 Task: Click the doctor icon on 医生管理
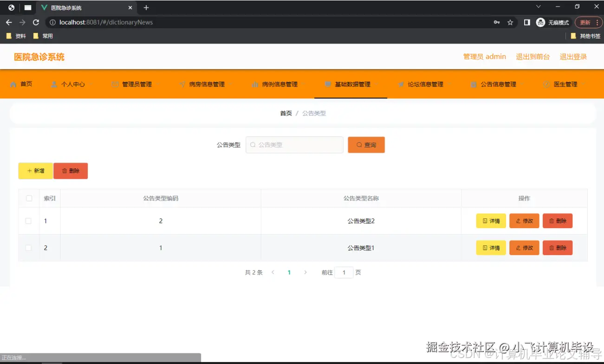[x=546, y=84]
